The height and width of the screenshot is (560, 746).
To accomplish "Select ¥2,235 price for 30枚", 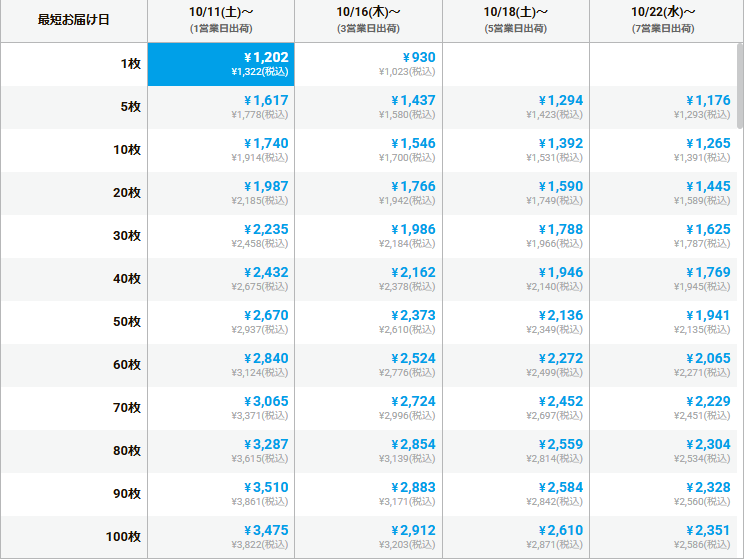I will click(x=221, y=236).
